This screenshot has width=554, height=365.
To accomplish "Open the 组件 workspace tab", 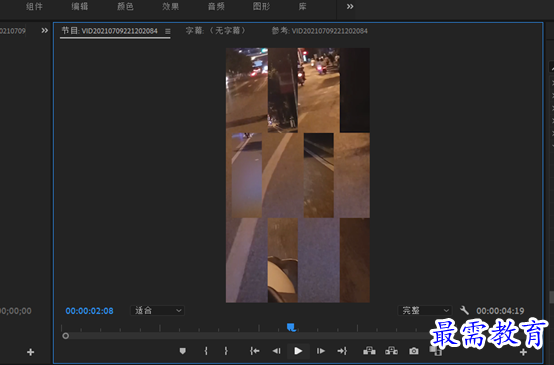I will (34, 6).
